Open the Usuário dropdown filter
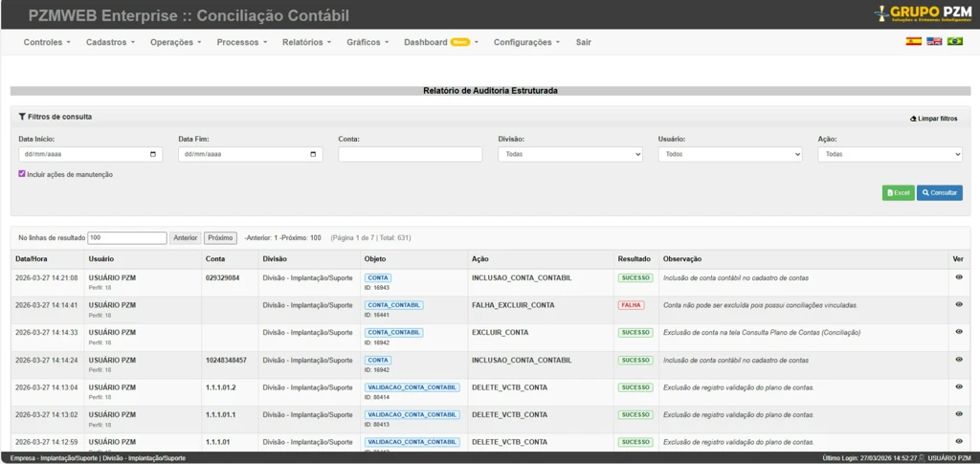 coord(729,154)
